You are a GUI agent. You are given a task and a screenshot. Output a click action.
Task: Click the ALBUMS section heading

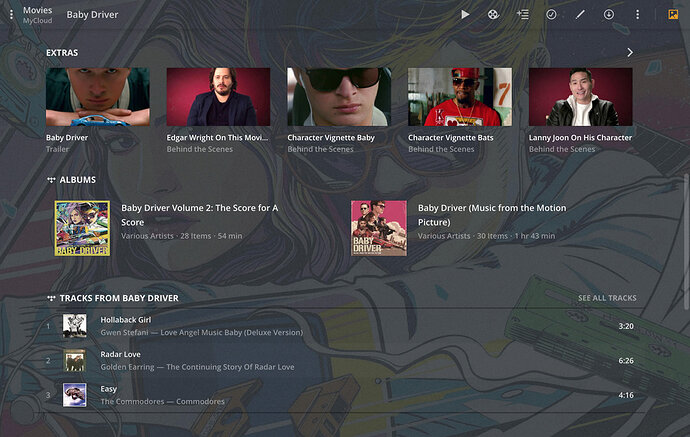[x=77, y=180]
